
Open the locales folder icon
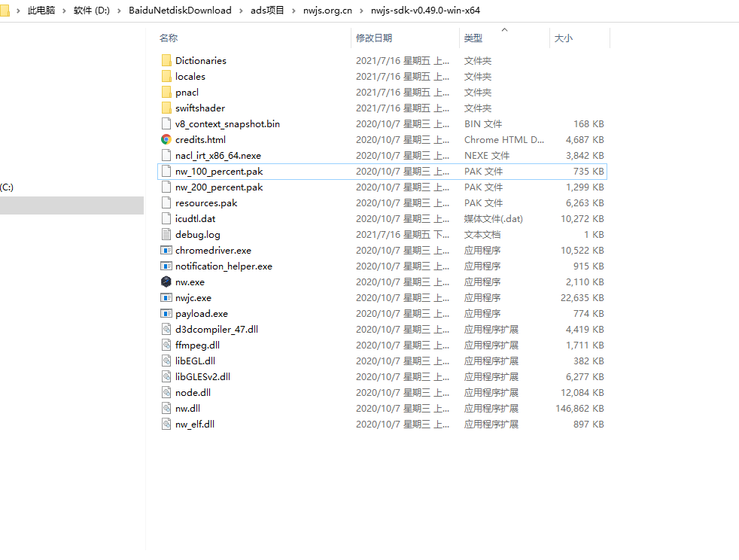(x=167, y=76)
